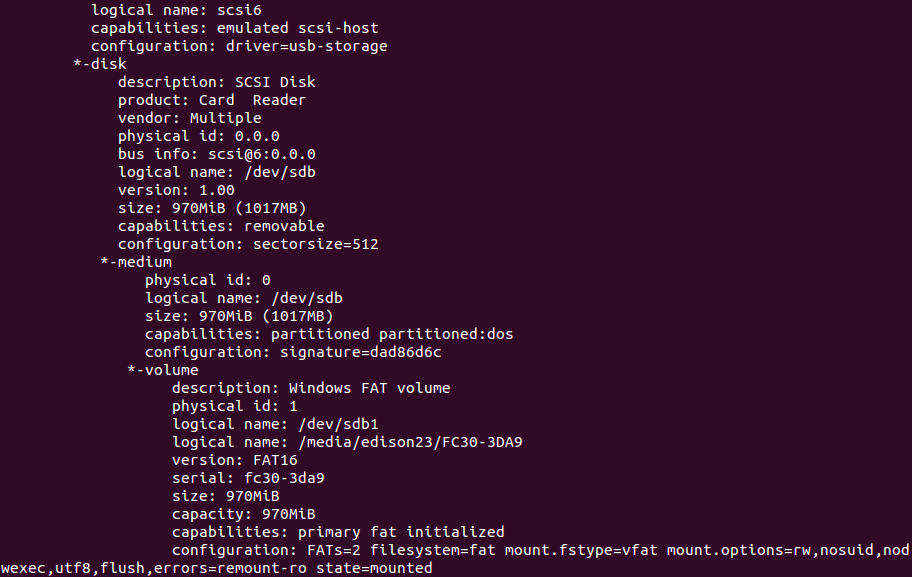Screen dimensions: 912x577
Task: Click the 'logical name: scsi6' line
Action: (176, 10)
